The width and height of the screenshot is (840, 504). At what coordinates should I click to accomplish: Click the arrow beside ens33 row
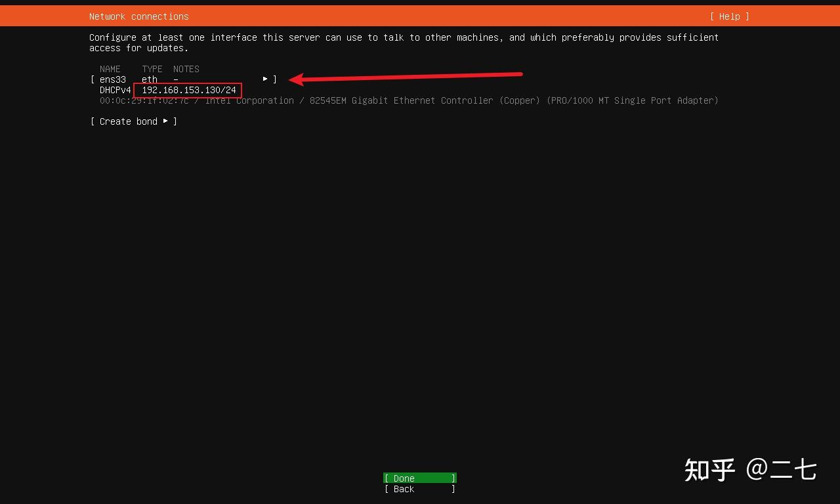266,79
